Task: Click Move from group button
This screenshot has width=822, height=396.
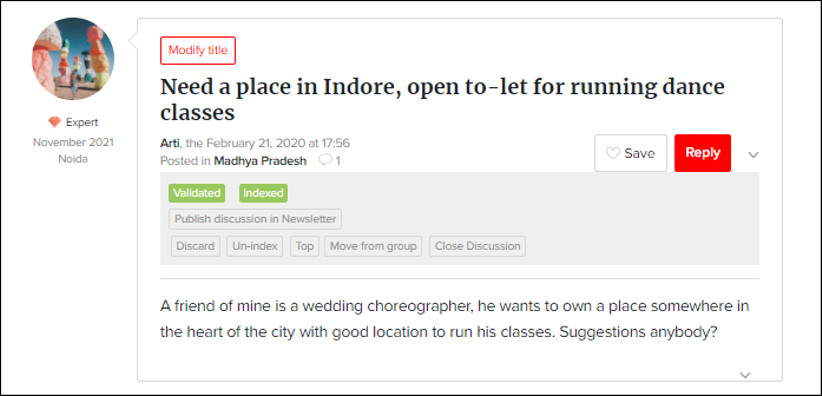Action: tap(373, 246)
